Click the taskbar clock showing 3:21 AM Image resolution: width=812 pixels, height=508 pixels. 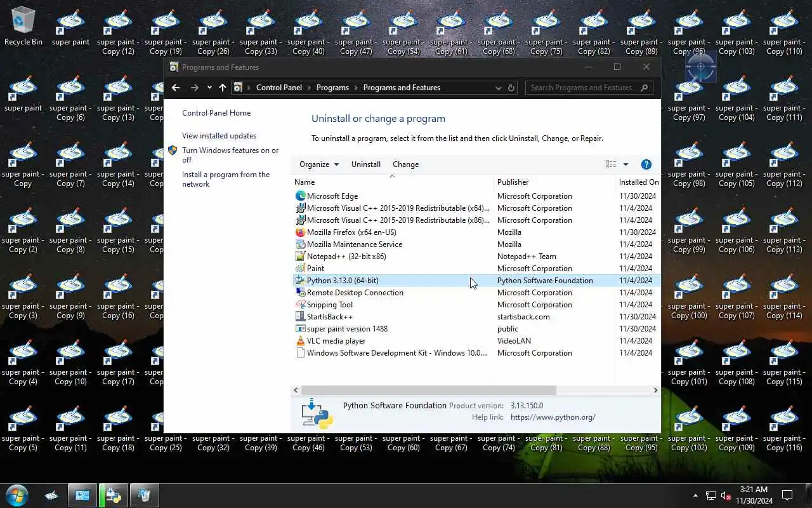pyautogui.click(x=754, y=495)
